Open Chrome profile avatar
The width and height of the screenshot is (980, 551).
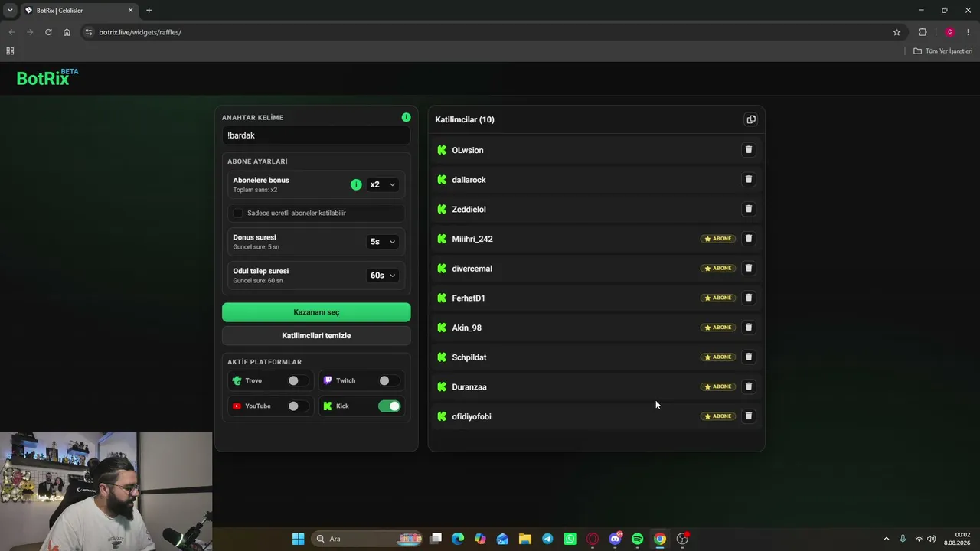(x=949, y=32)
